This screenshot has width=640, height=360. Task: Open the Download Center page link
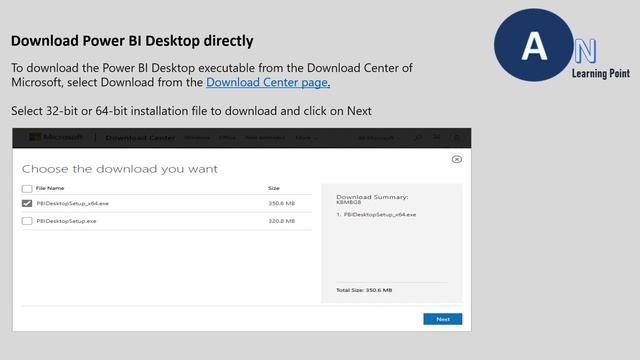(268, 82)
